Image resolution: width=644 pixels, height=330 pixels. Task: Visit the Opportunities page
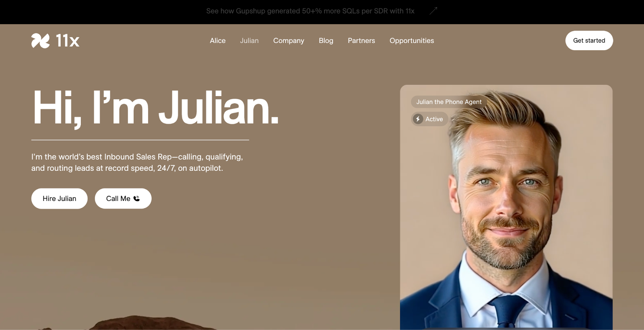[412, 41]
